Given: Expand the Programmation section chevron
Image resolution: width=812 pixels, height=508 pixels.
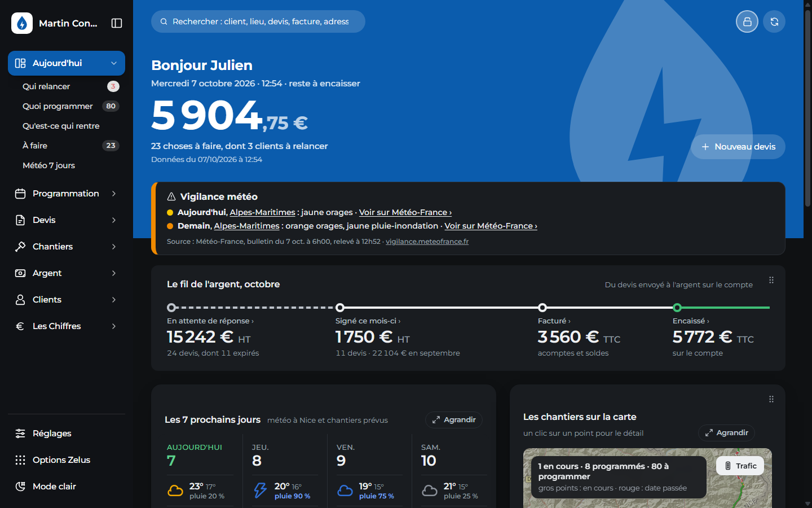Looking at the screenshot, I should click(x=114, y=194).
